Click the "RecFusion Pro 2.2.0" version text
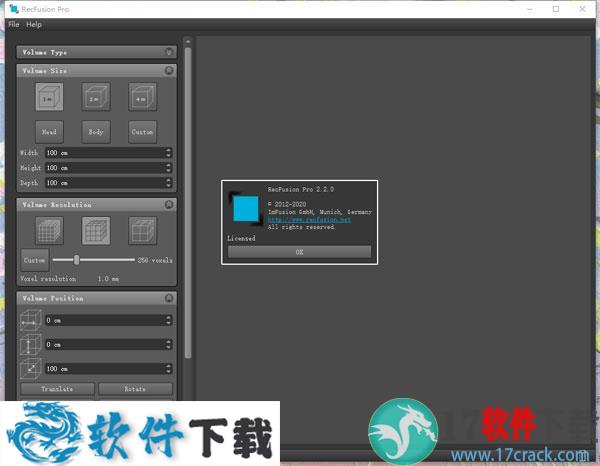 (301, 189)
